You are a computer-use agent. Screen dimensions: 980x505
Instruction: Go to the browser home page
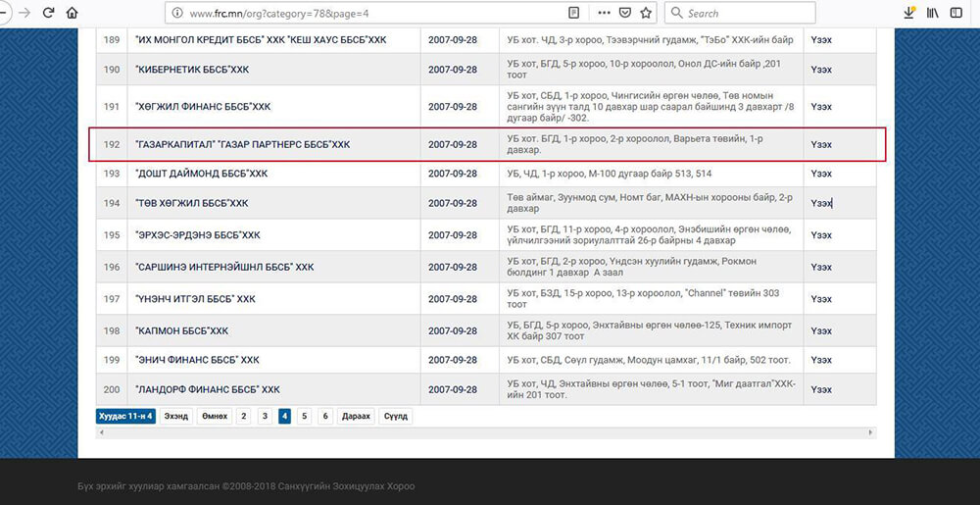point(72,13)
